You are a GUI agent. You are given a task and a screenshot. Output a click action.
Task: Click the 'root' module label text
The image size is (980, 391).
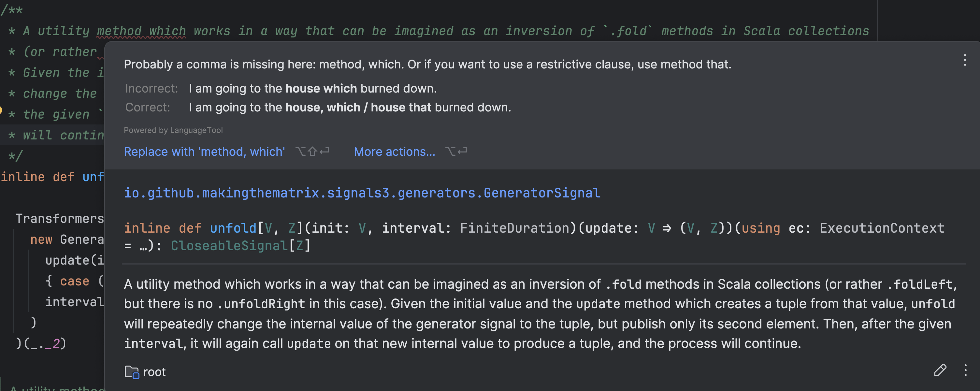[x=154, y=371]
